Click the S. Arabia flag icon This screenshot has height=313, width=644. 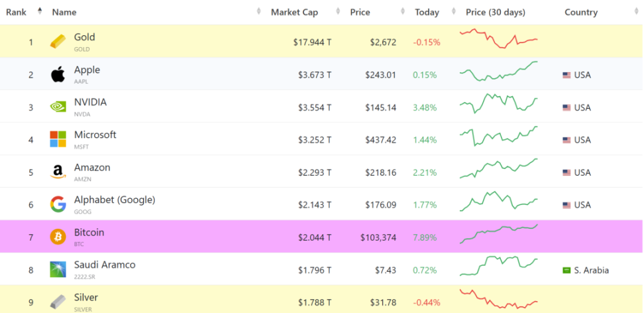pyautogui.click(x=566, y=270)
